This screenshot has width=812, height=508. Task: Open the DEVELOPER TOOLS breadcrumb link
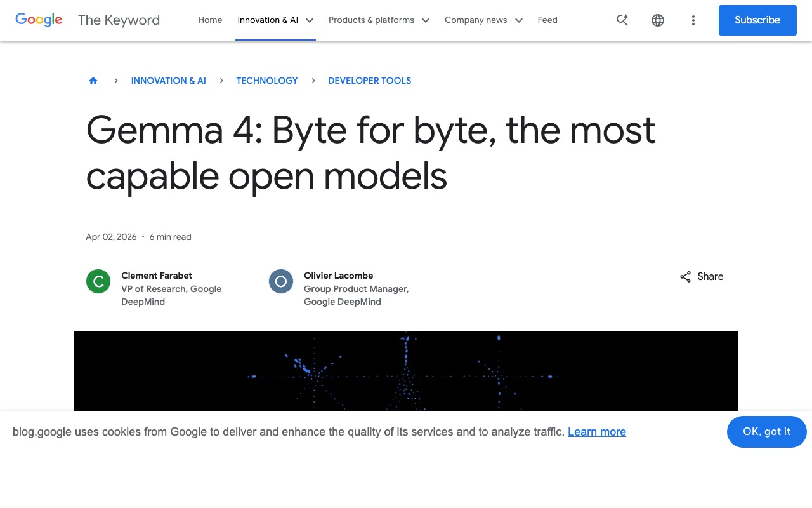pyautogui.click(x=369, y=81)
